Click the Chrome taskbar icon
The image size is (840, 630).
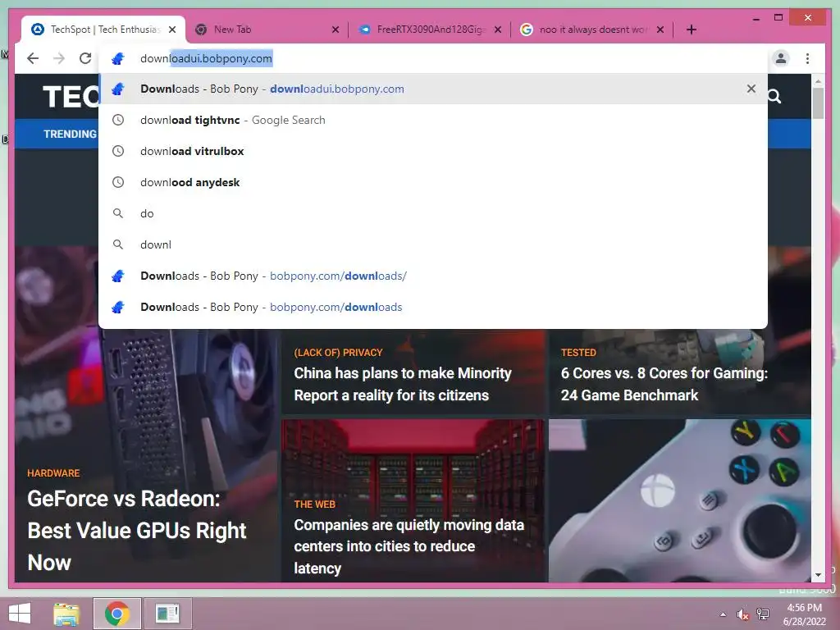[116, 614]
